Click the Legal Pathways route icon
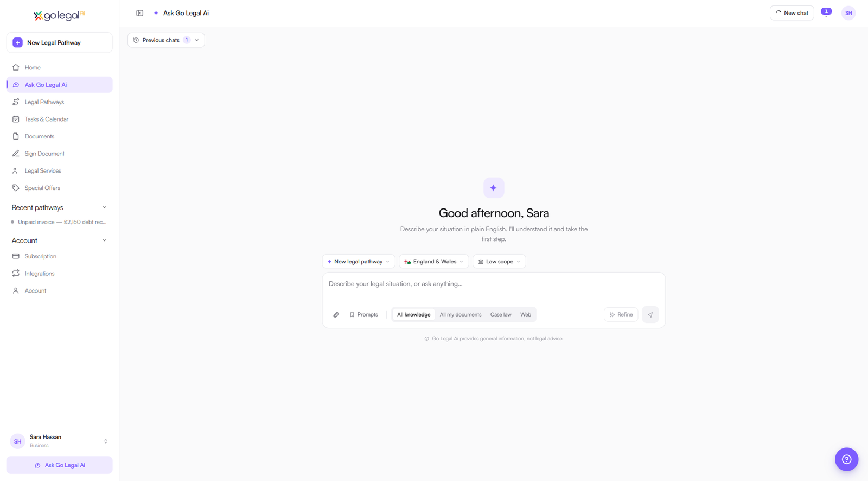The width and height of the screenshot is (868, 481). 16,102
